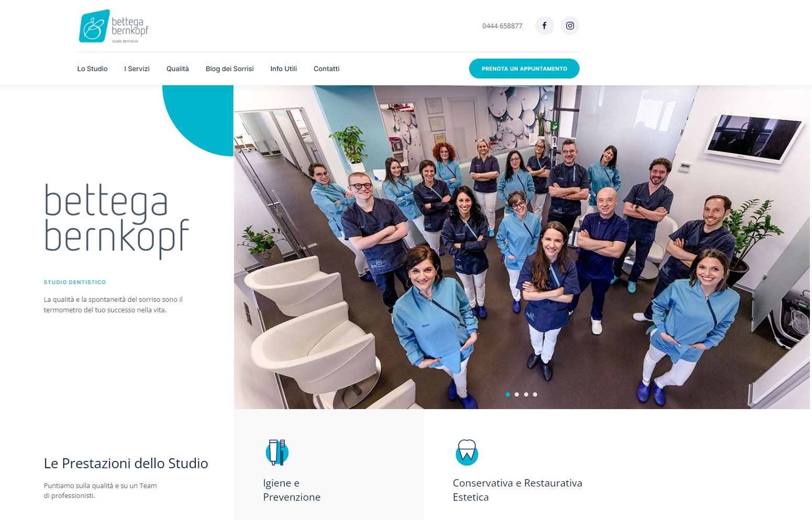Image resolution: width=812 pixels, height=520 pixels.
Task: Switch to the third carousel slide dot
Action: (x=526, y=394)
